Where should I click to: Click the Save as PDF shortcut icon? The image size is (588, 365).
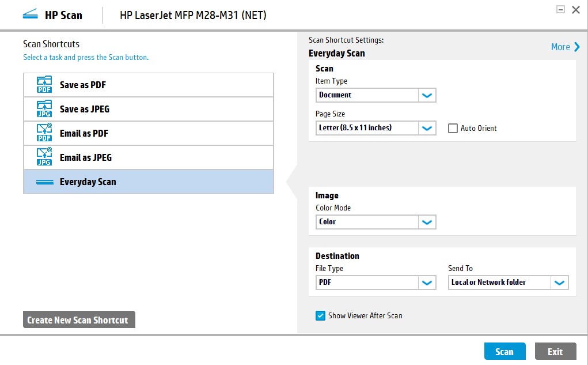[44, 85]
